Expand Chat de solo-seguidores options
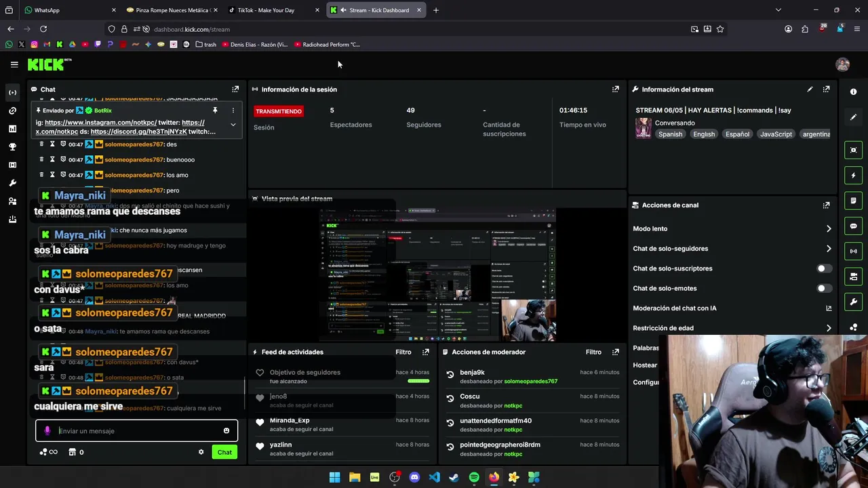The image size is (868, 488). [829, 249]
